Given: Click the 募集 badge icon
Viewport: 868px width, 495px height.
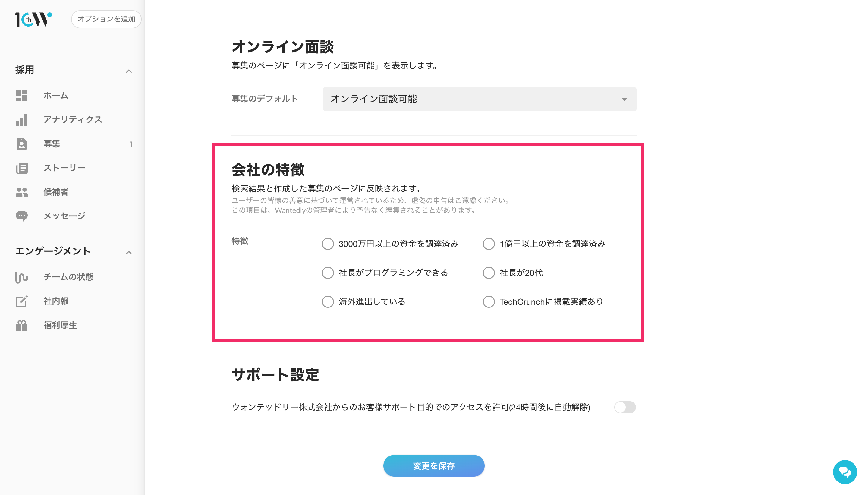Looking at the screenshot, I should 21,144.
